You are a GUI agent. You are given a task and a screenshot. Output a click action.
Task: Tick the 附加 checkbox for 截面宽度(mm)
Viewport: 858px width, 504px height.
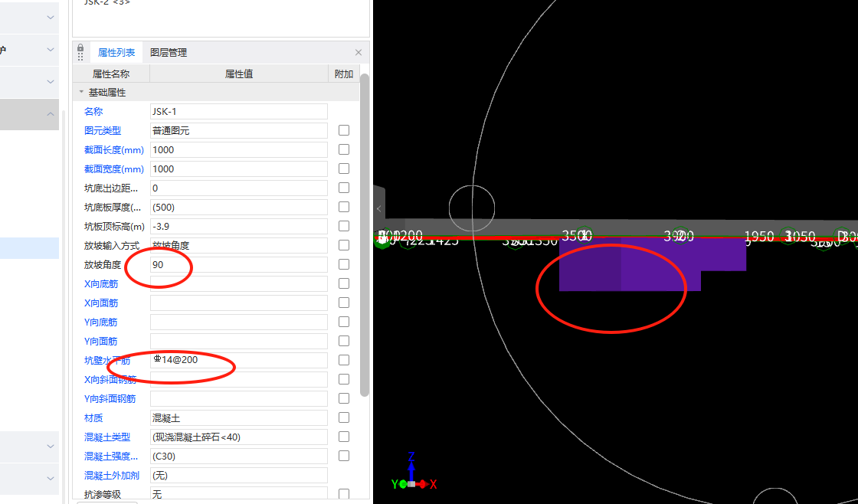click(344, 169)
